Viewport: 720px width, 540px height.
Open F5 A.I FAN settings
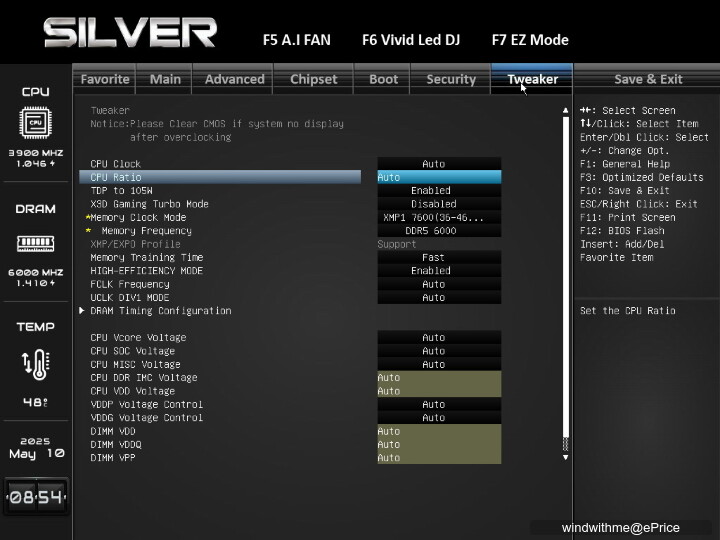[x=297, y=40]
